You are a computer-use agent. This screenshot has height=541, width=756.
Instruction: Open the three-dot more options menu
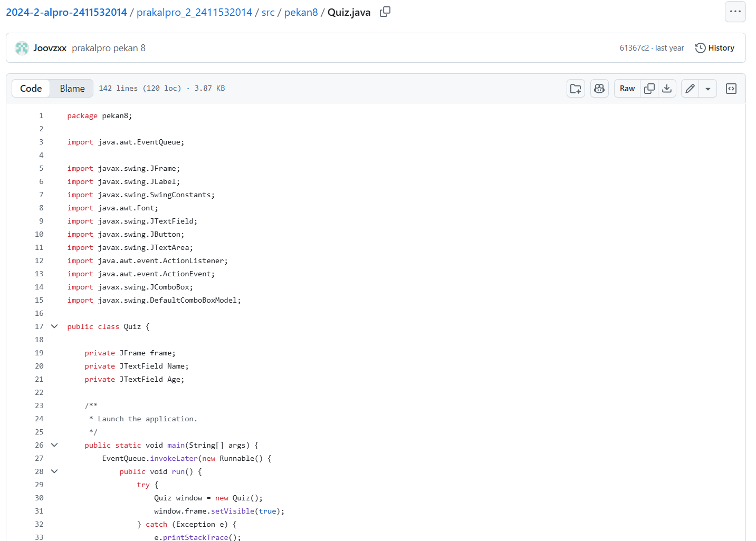(735, 12)
